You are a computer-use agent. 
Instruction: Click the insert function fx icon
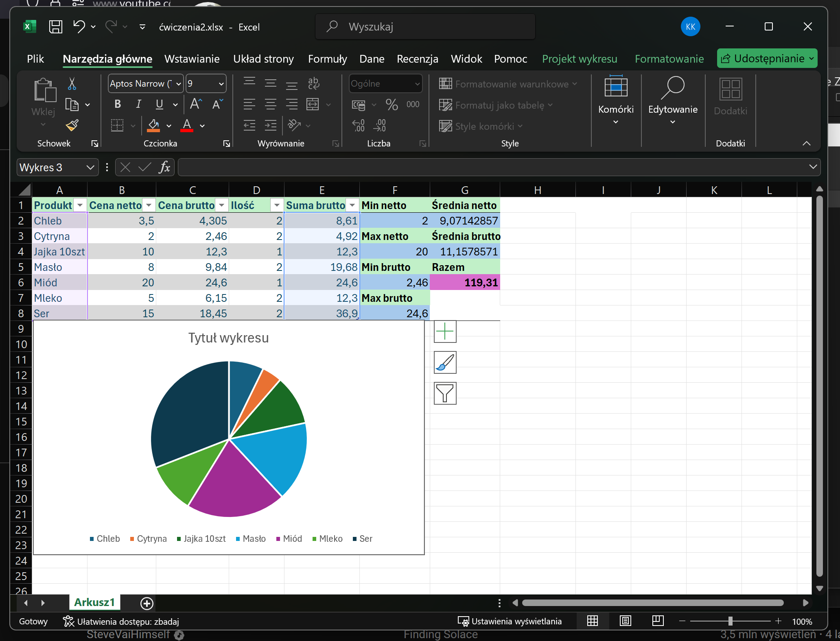(164, 167)
